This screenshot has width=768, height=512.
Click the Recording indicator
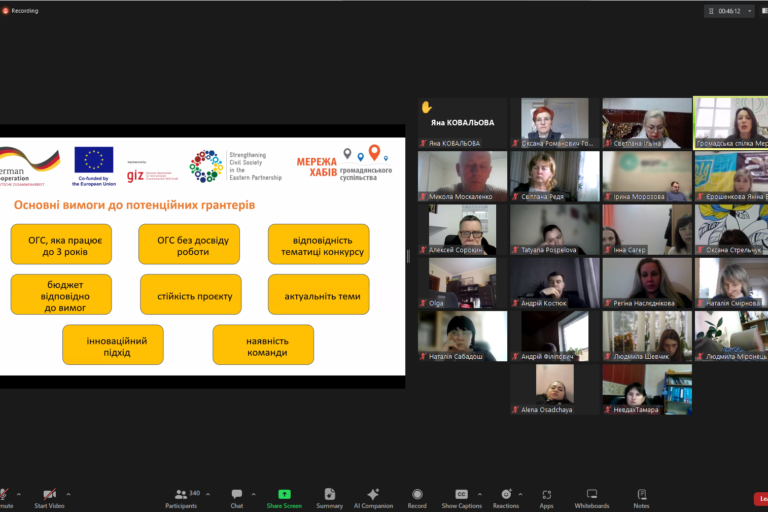coord(20,10)
